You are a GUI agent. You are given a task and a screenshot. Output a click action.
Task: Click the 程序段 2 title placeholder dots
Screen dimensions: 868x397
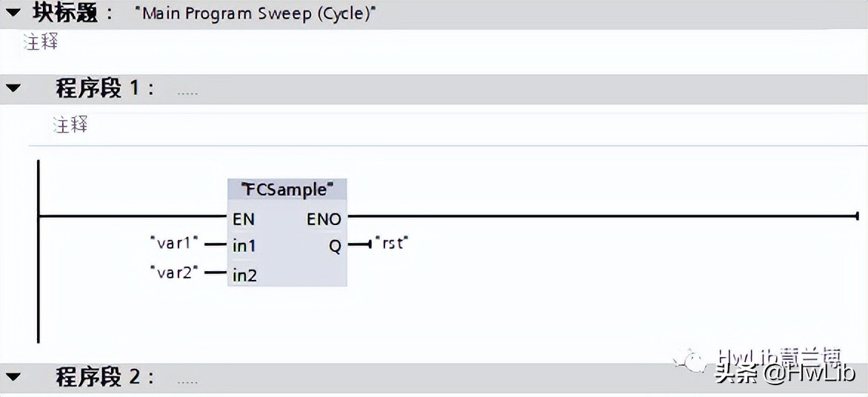187,381
